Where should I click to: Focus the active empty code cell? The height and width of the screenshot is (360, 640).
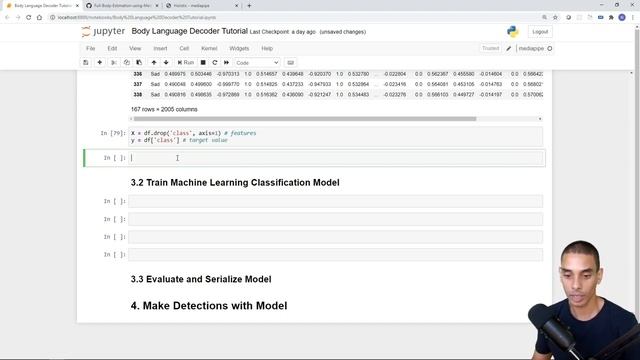point(336,158)
